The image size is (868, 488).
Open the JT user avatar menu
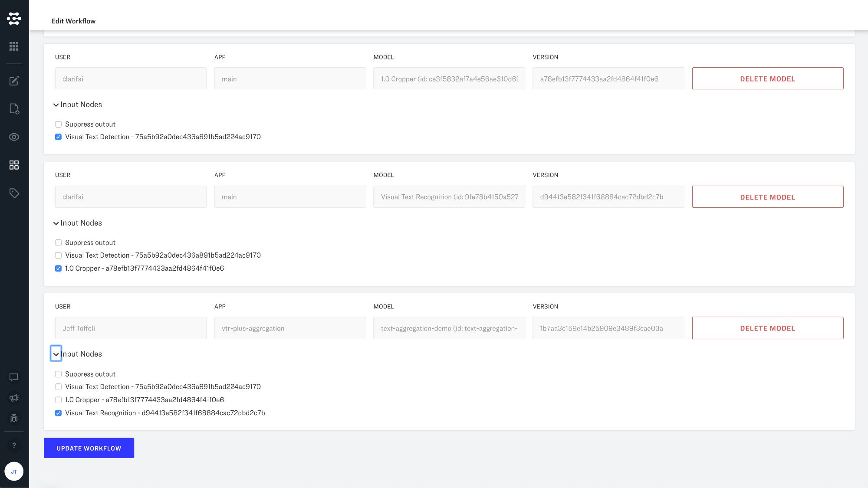[x=14, y=472]
